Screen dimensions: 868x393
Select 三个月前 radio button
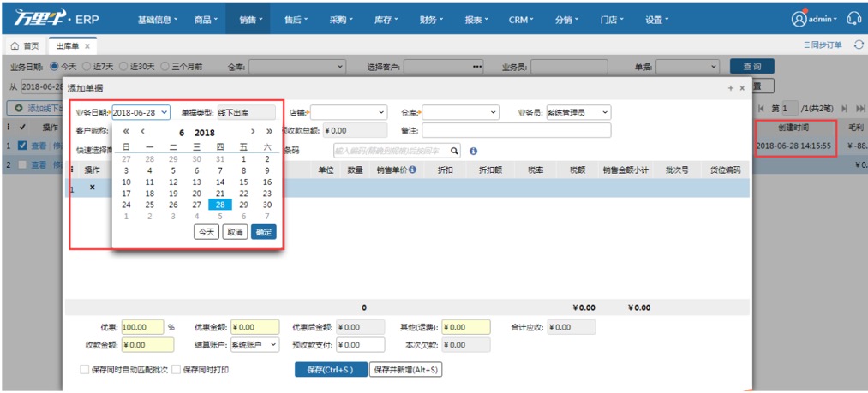coord(165,67)
